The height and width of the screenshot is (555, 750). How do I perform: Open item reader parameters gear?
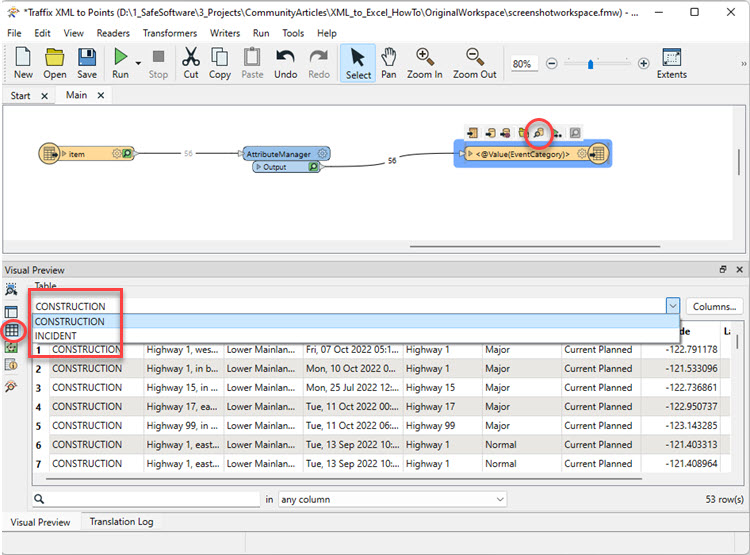coord(116,154)
